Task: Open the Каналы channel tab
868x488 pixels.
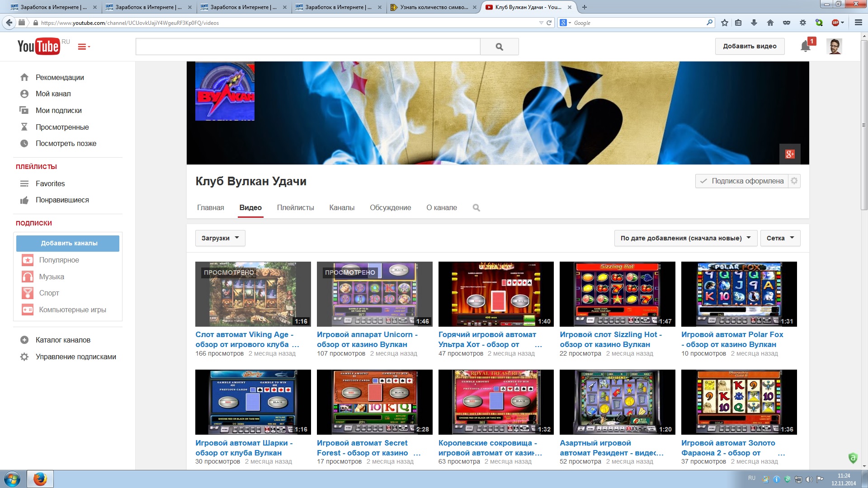Action: (x=342, y=208)
